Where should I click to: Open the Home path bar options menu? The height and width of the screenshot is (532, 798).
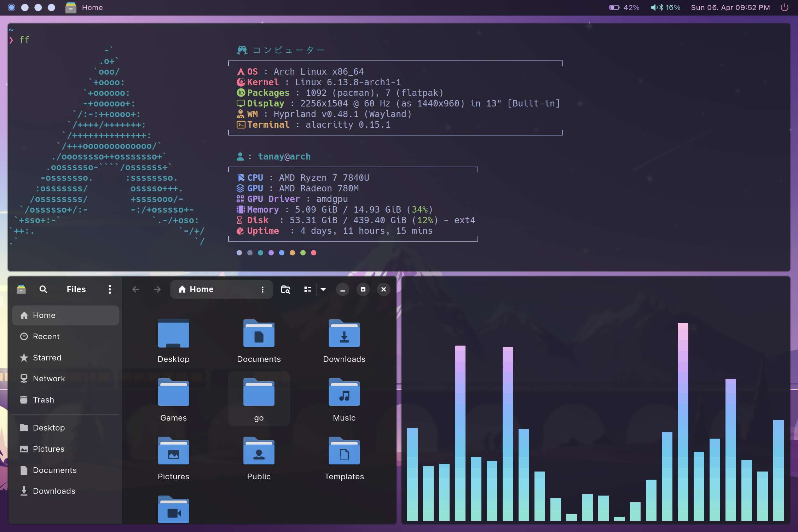point(262,289)
